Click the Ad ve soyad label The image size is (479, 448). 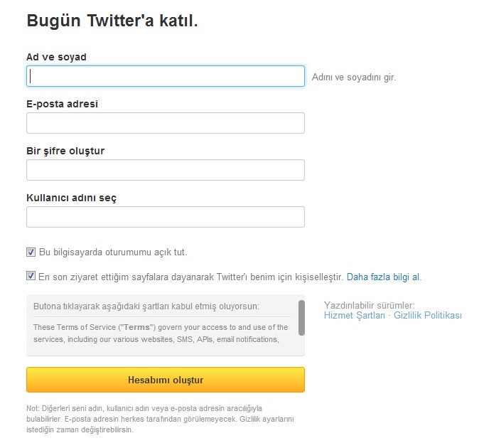pyautogui.click(x=57, y=57)
